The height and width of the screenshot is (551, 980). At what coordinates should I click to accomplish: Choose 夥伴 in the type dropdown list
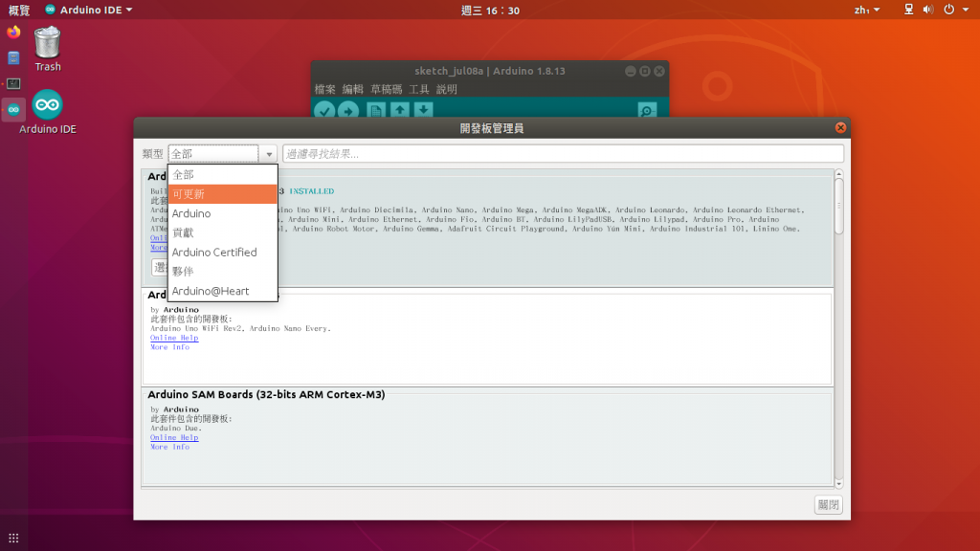coord(222,271)
